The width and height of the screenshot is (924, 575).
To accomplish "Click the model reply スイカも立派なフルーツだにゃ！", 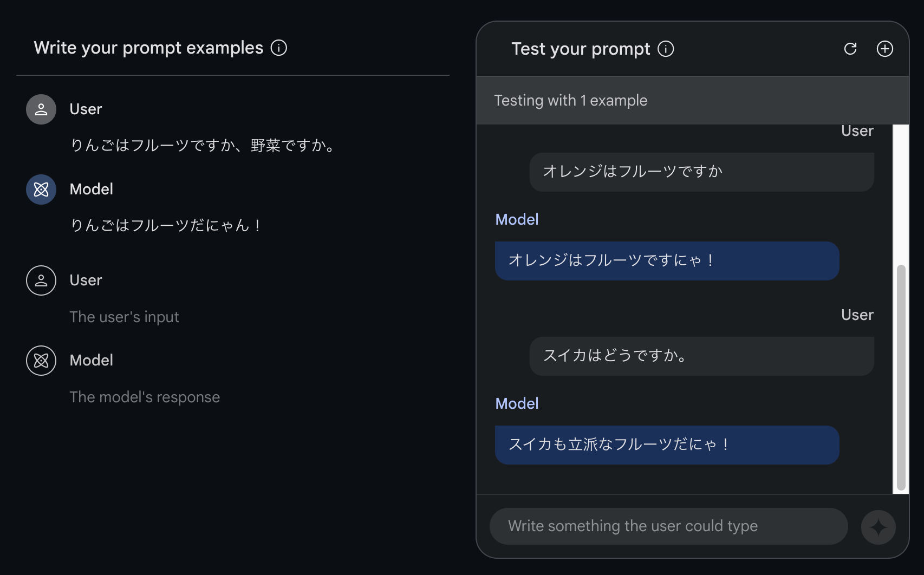I will pyautogui.click(x=667, y=445).
